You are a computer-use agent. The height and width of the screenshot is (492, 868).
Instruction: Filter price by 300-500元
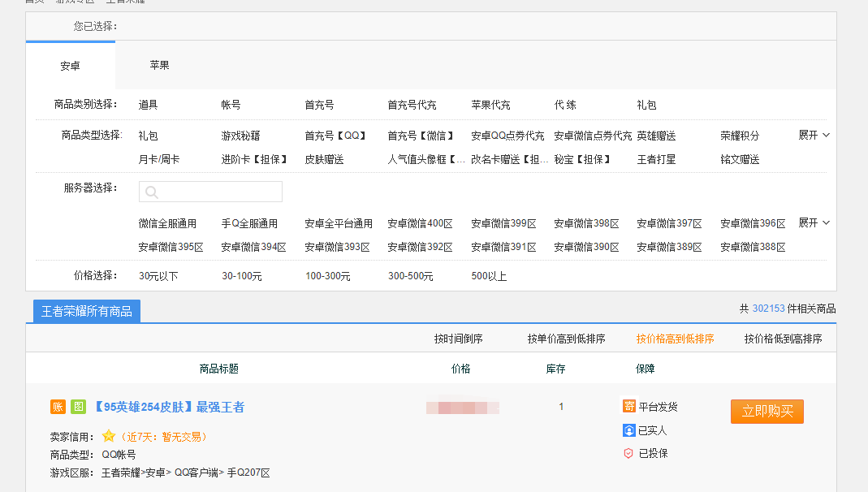point(410,275)
